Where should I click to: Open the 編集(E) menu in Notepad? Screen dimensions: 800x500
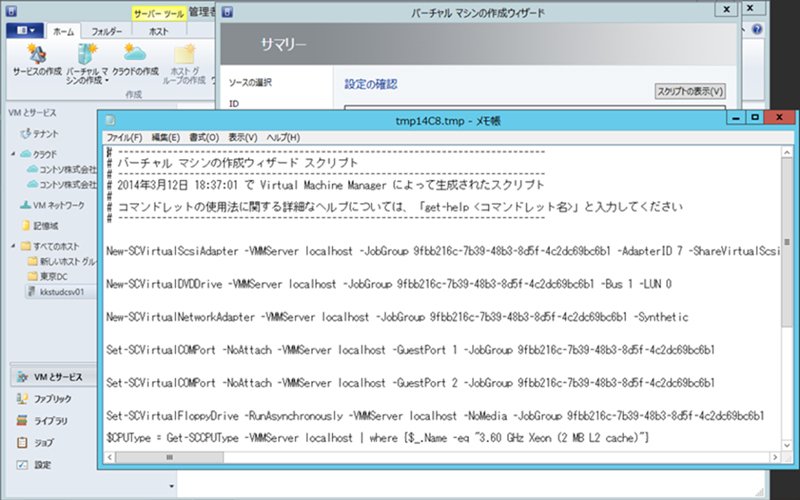point(165,137)
